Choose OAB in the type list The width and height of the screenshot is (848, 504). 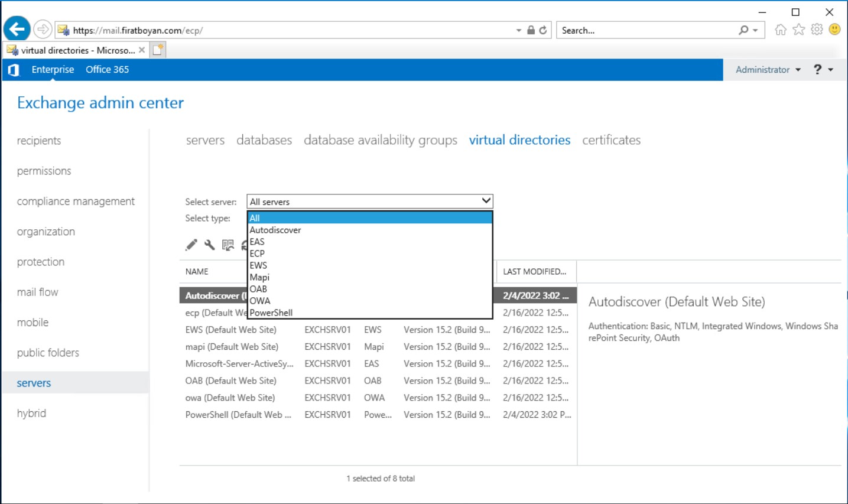[370, 289]
